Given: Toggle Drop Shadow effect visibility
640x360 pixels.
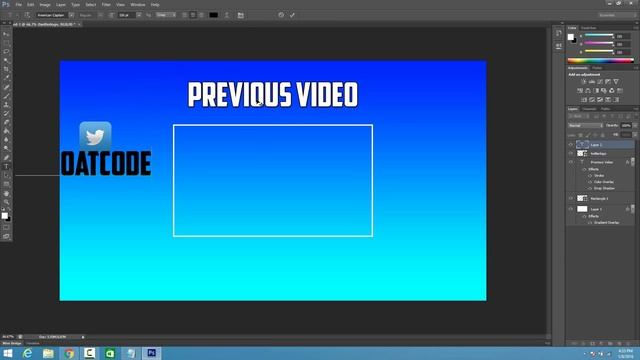Looking at the screenshot, I should [590, 189].
